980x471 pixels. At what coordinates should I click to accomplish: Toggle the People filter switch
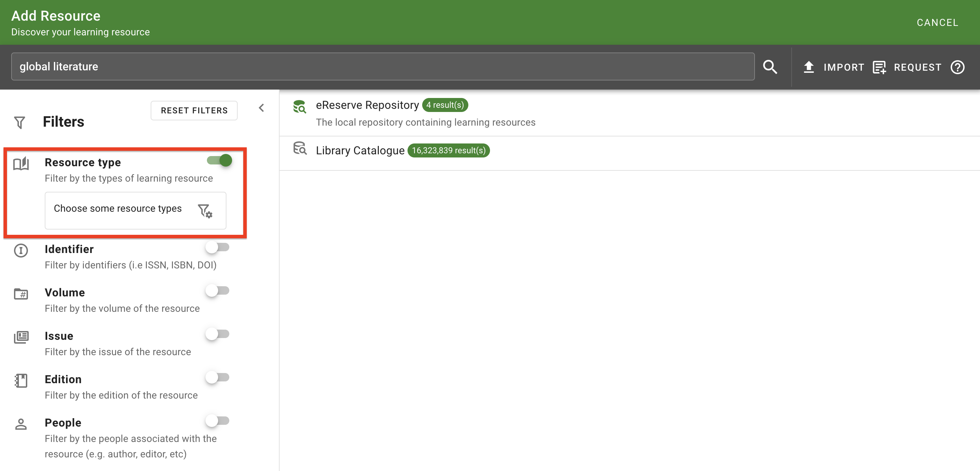(217, 421)
